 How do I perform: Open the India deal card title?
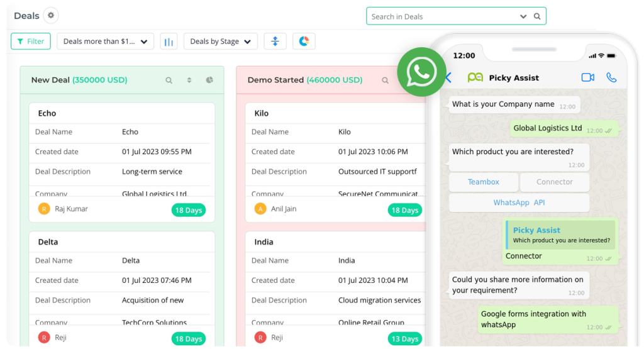[264, 242]
